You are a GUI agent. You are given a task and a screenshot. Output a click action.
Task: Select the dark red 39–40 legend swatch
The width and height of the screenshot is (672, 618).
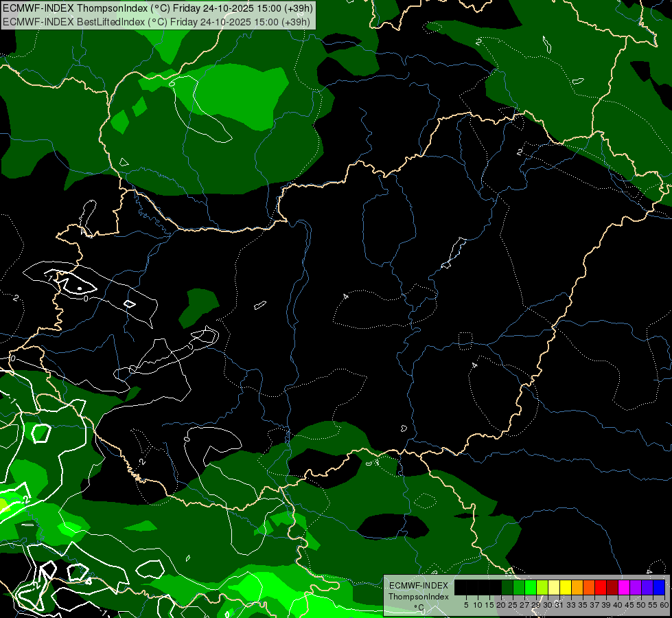pyautogui.click(x=612, y=588)
